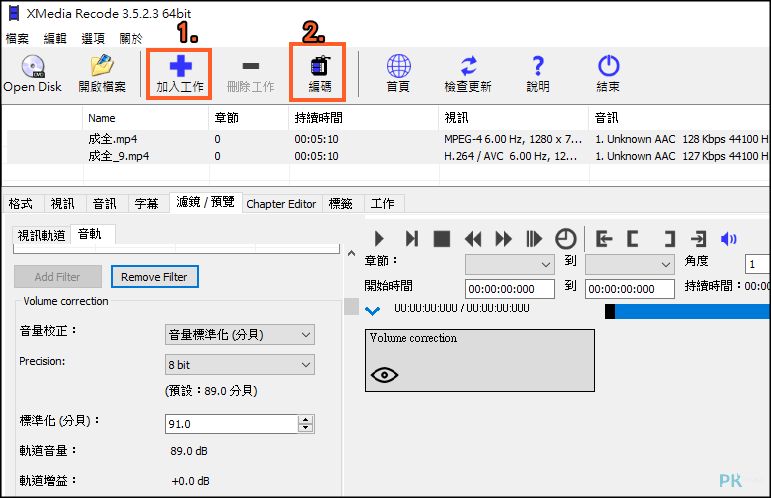Switch to the Chapter Editor tab
771x498 pixels.
click(x=281, y=204)
